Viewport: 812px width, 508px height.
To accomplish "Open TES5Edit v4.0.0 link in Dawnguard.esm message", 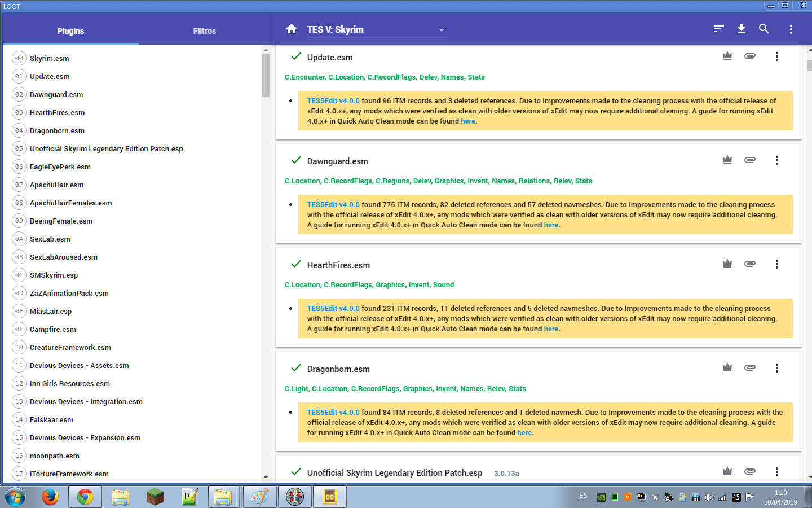I will click(333, 205).
